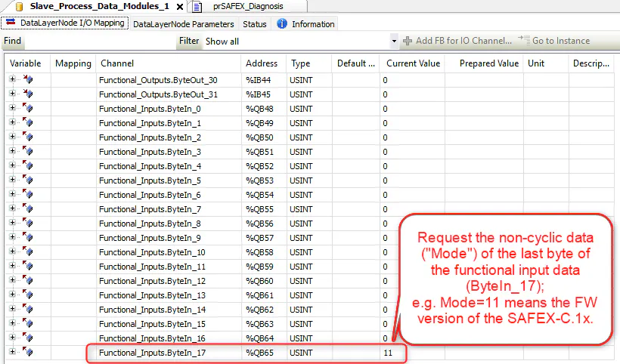This screenshot has width=620, height=364.
Task: Expand the Functional_Outputs.ByteOut_31 row
Action: [x=12, y=94]
